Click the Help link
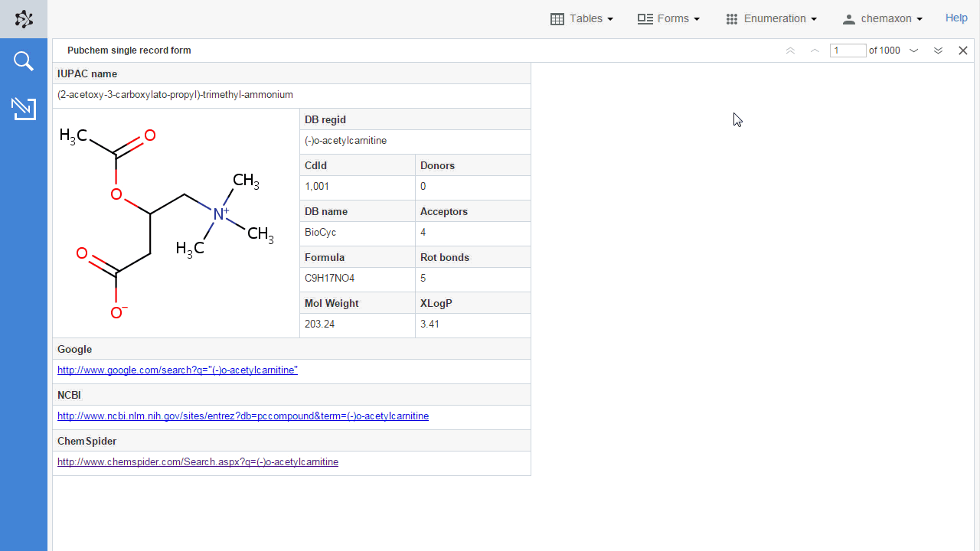This screenshot has width=980, height=551. click(956, 18)
